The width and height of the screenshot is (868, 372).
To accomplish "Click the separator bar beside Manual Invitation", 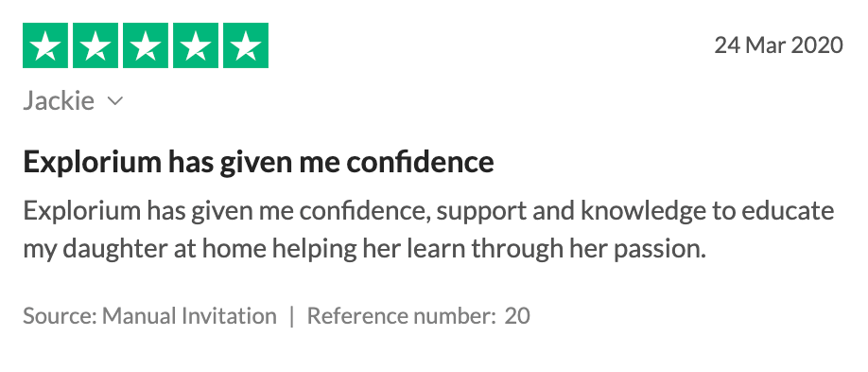I will tap(292, 316).
